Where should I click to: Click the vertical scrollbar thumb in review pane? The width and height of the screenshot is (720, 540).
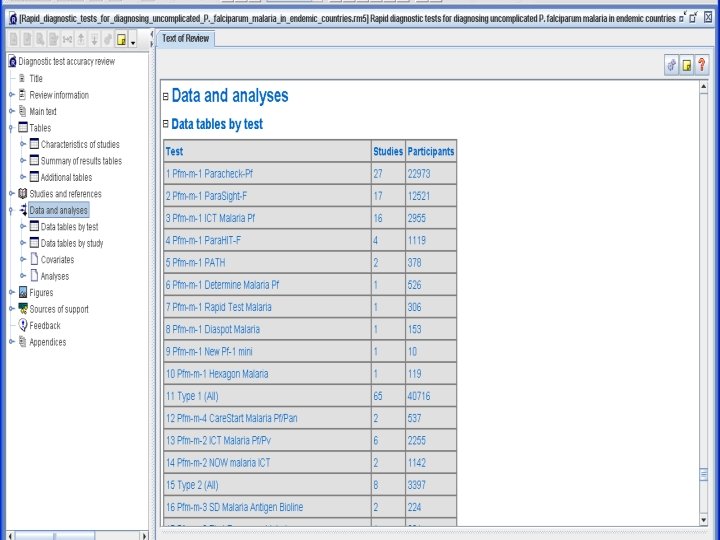[703, 475]
